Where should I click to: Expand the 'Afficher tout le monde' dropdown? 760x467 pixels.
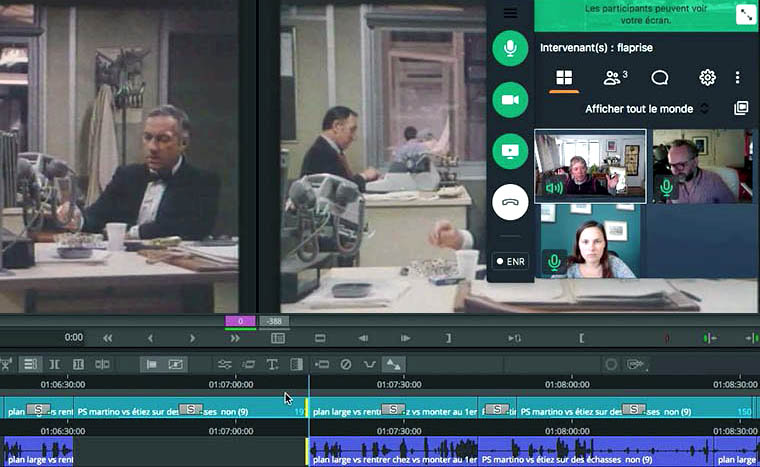tap(647, 109)
